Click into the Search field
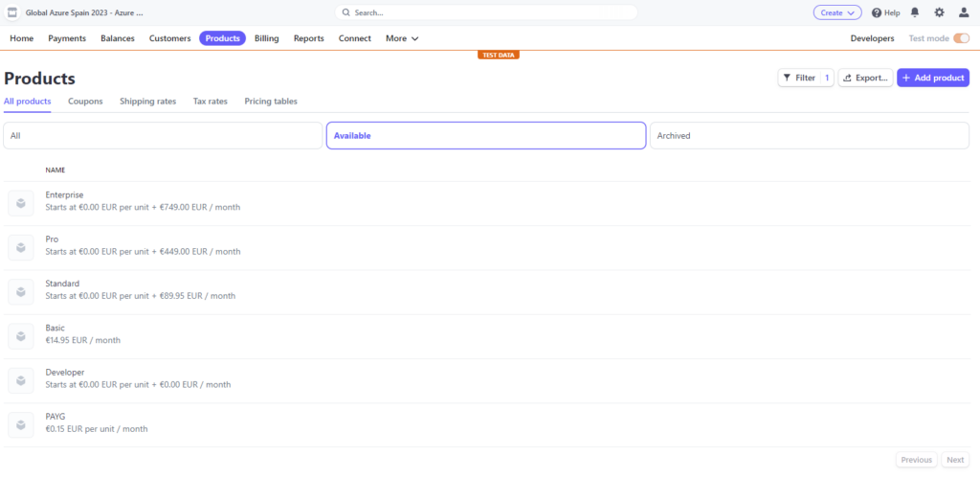This screenshot has width=980, height=478. point(488,12)
